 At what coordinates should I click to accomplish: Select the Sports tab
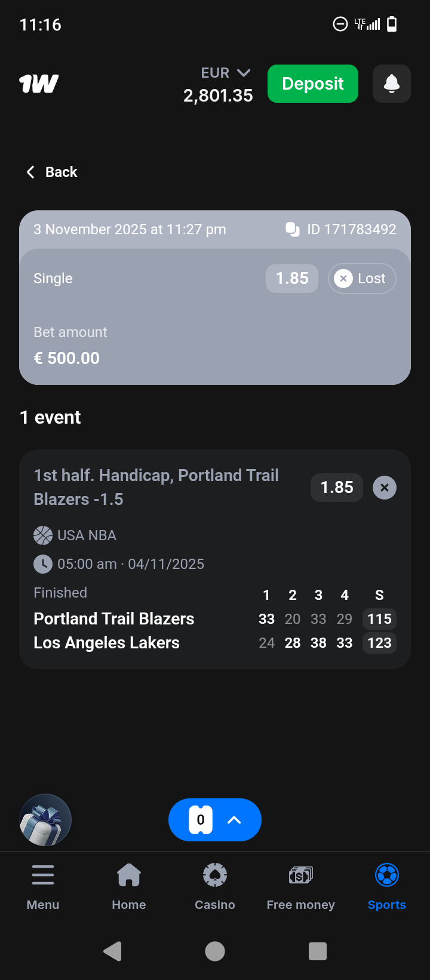click(387, 887)
